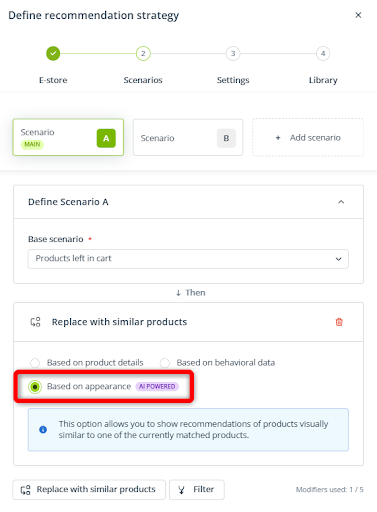Close the Define recommendation strategy dialog

(358, 15)
